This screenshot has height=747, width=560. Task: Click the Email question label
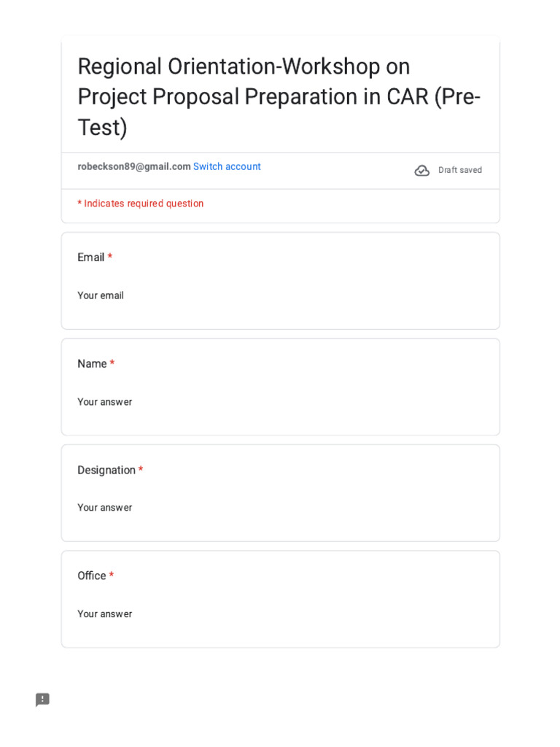coord(91,258)
